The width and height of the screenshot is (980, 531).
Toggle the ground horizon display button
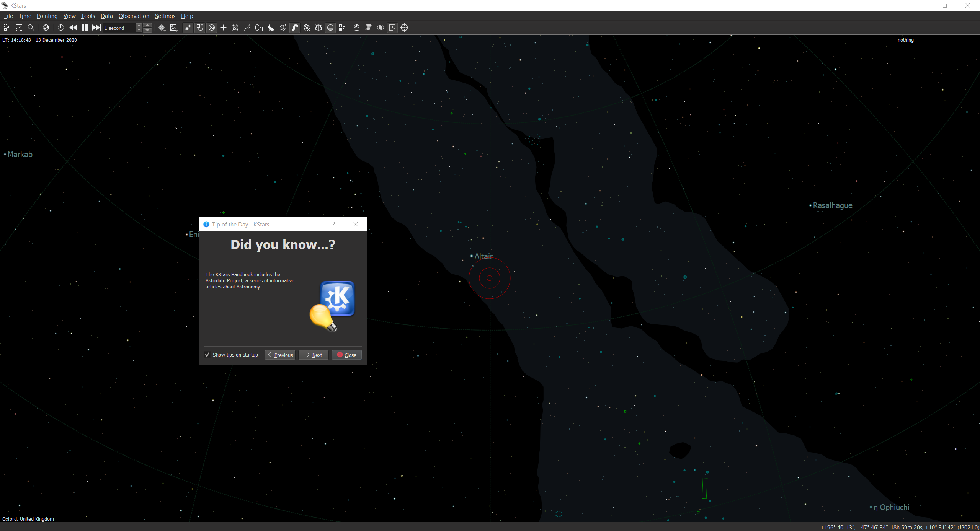click(x=330, y=28)
